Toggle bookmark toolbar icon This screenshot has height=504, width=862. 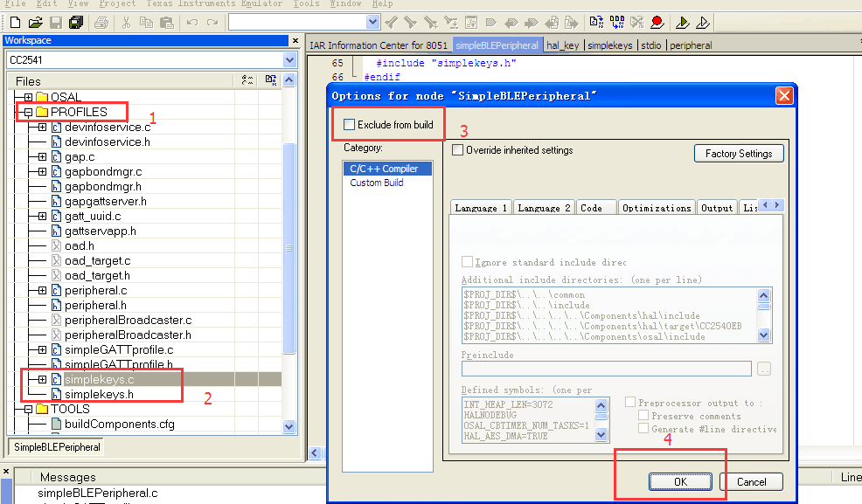[x=491, y=23]
